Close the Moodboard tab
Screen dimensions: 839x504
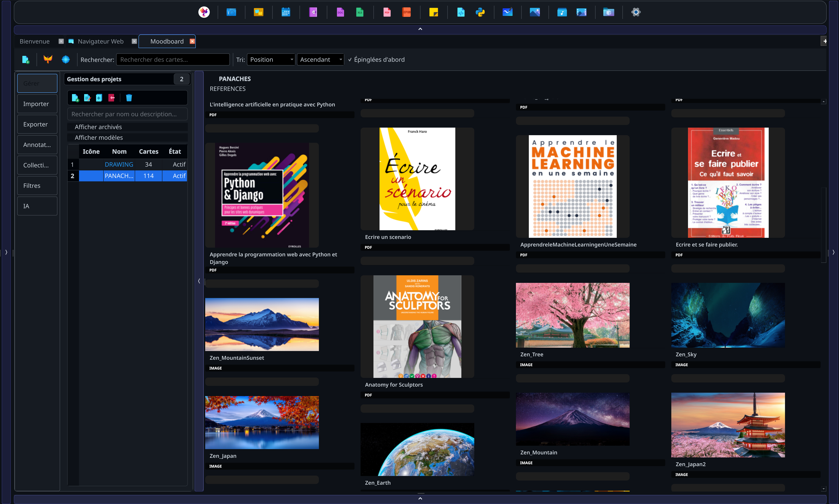[192, 41]
